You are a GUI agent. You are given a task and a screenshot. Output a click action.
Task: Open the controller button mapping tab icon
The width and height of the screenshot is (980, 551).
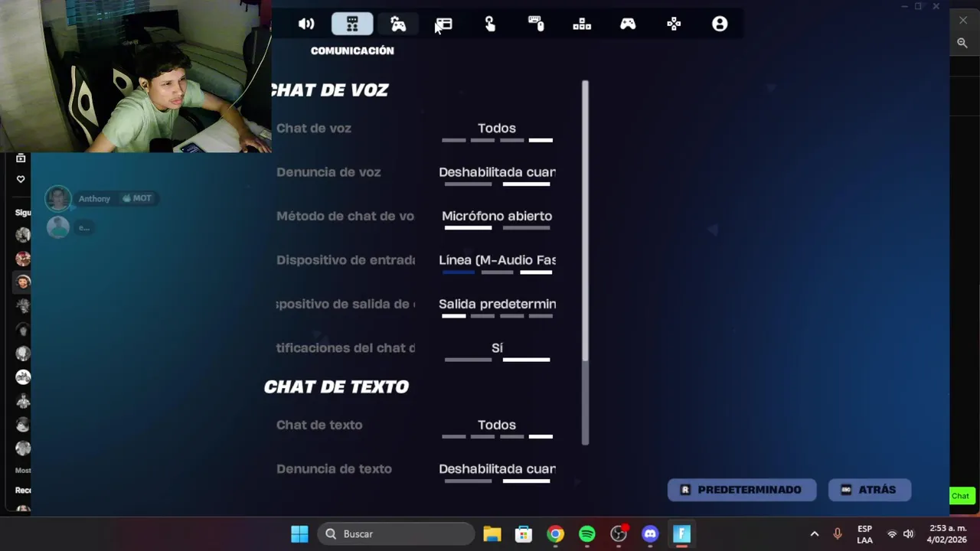point(674,24)
